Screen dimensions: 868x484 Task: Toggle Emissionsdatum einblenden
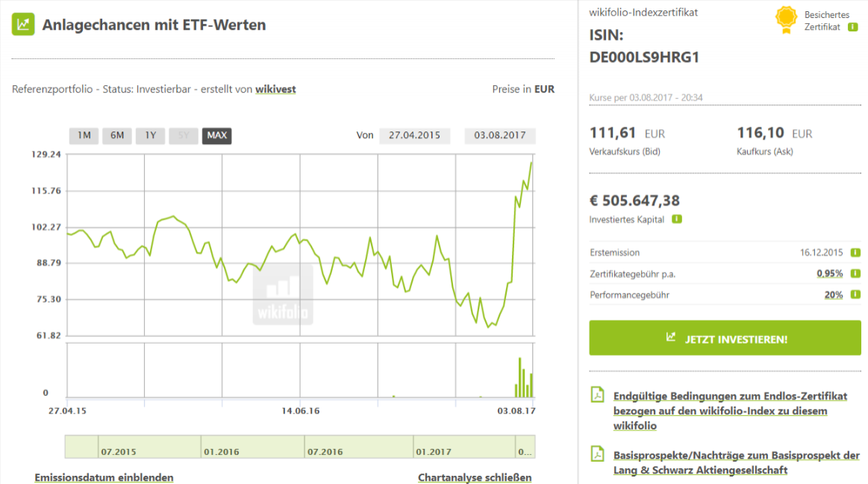coord(104,477)
